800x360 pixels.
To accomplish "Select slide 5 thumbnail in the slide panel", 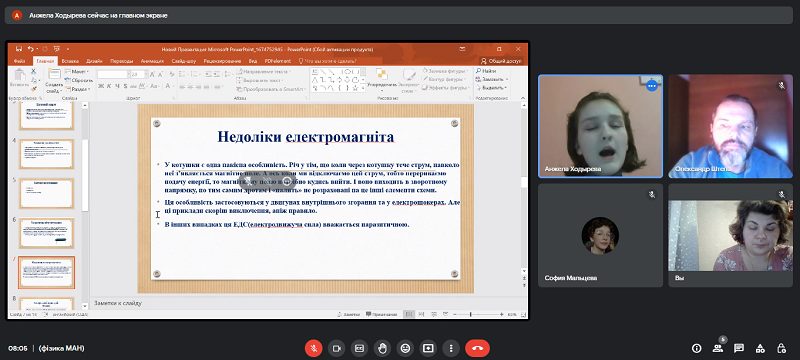I will [x=46, y=193].
